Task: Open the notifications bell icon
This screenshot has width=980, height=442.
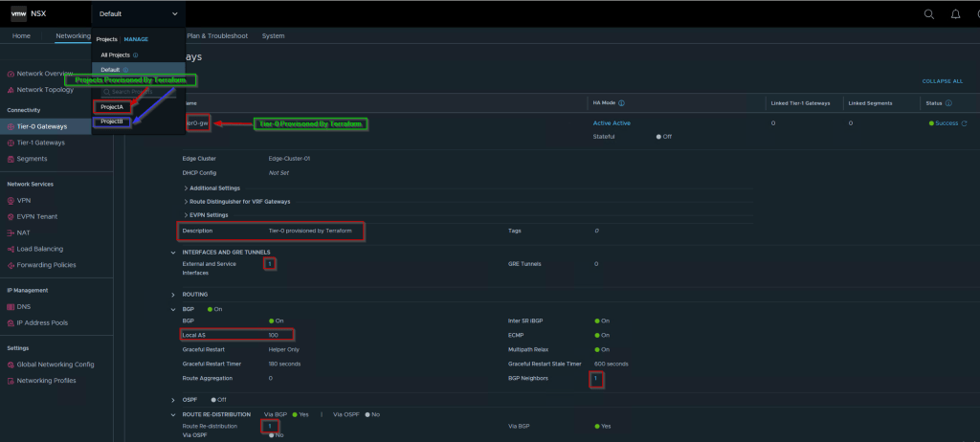Action: 955,14
